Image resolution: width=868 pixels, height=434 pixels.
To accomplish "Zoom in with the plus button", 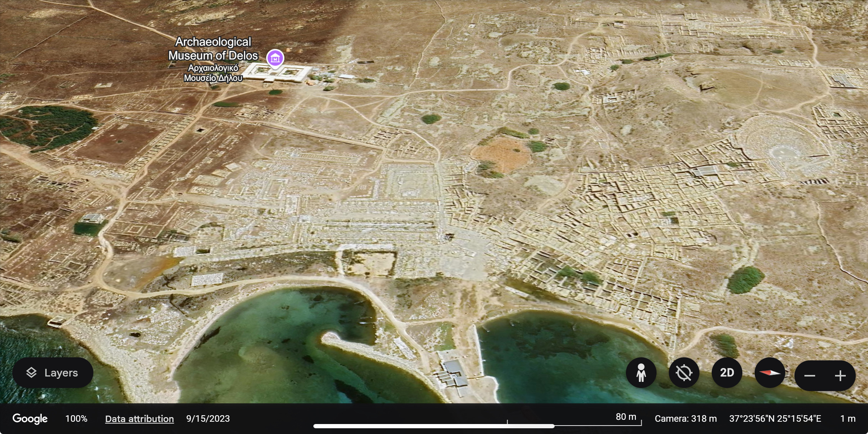I will point(840,376).
